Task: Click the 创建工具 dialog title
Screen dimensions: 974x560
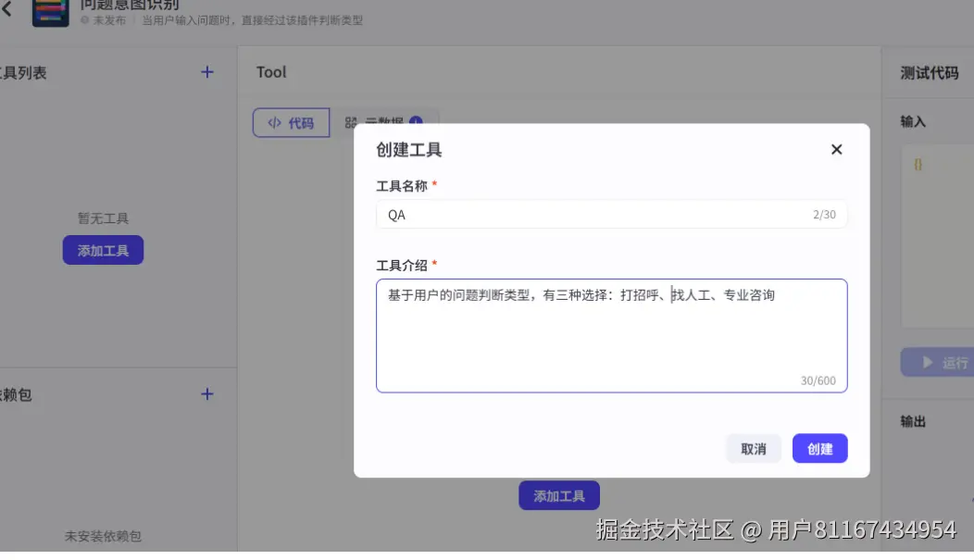Action: point(408,150)
